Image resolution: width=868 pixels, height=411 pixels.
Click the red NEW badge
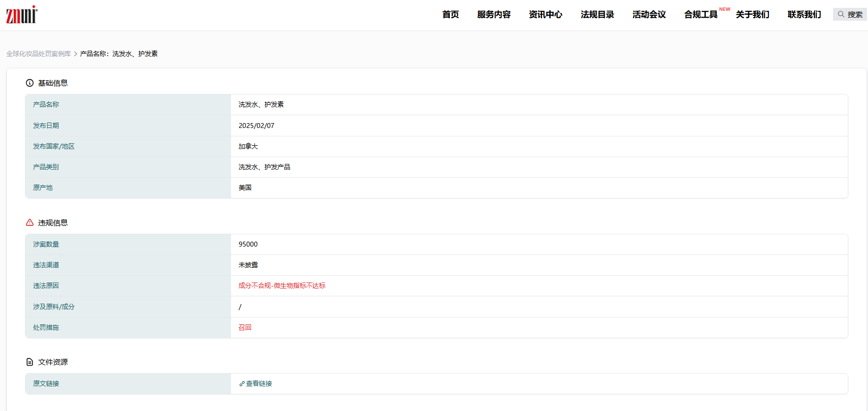tap(724, 9)
